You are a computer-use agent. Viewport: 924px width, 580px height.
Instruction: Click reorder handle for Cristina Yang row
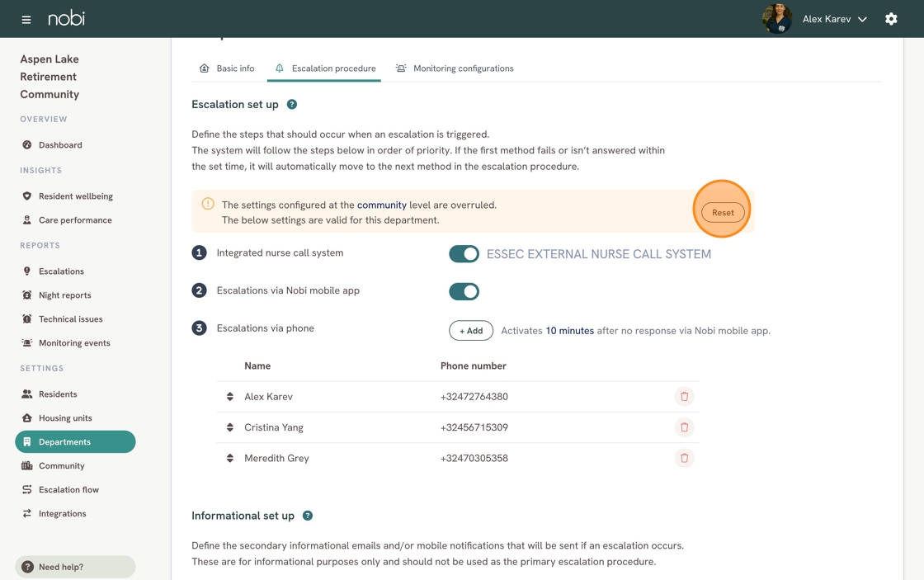click(x=230, y=427)
